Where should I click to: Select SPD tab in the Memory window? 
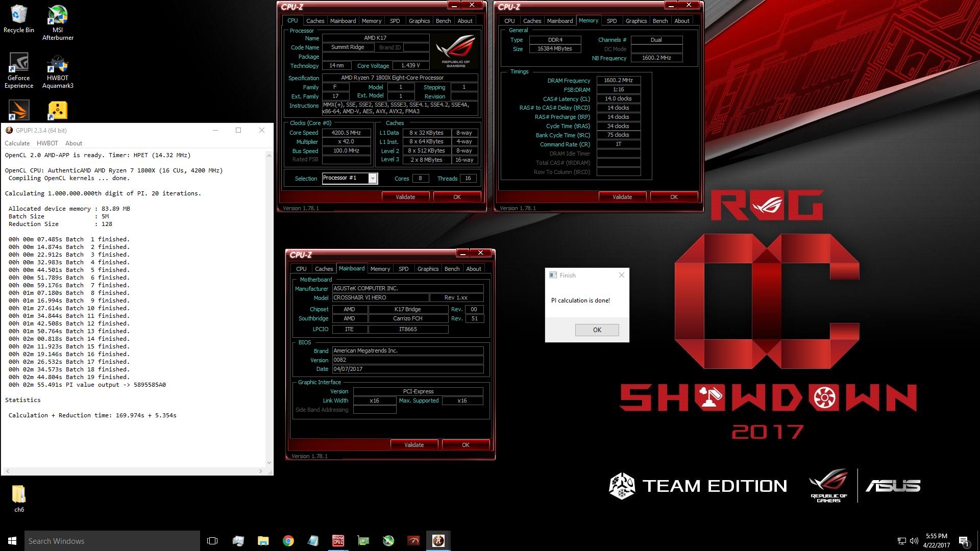[x=611, y=21]
